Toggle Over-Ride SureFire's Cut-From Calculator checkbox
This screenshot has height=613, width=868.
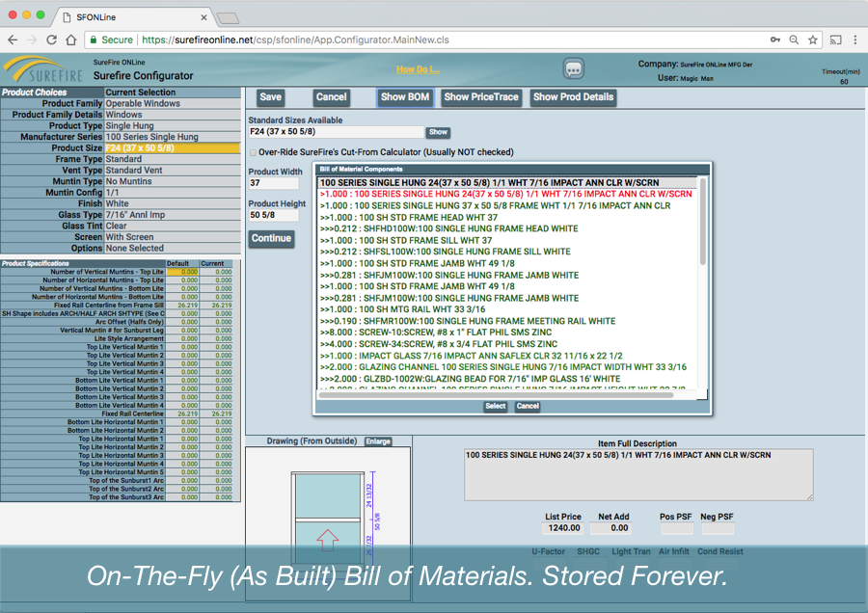pos(253,152)
